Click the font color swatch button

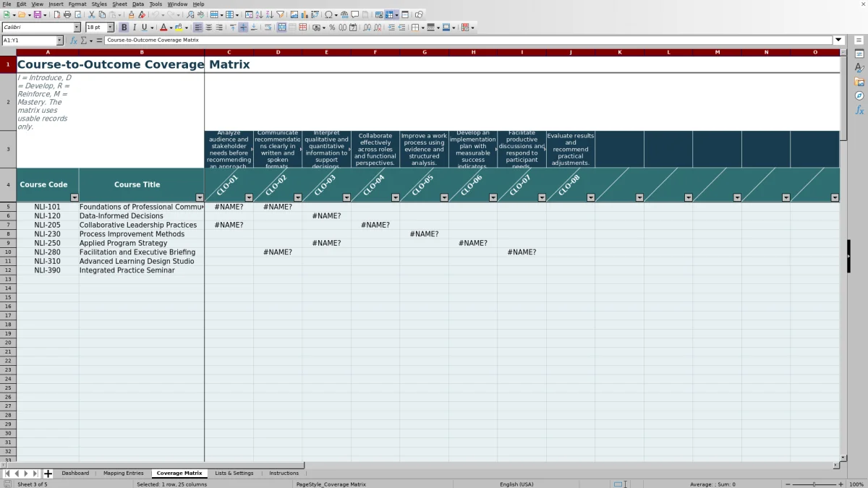(163, 27)
